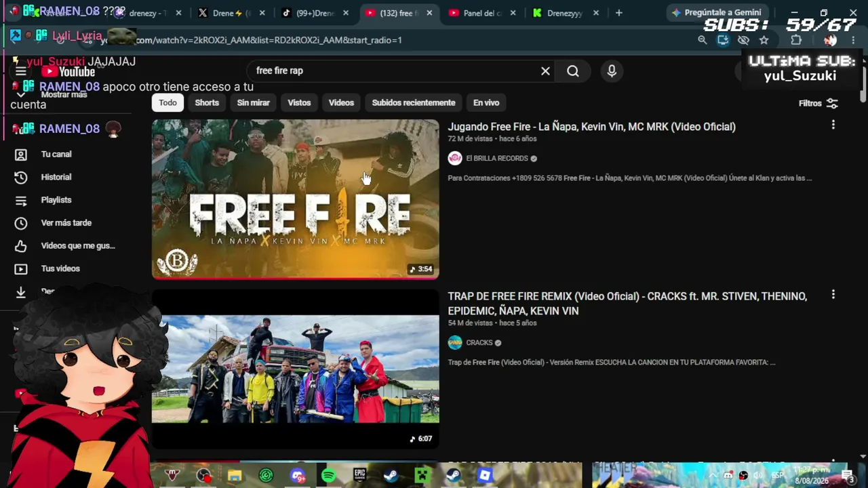Select the Vistos filter chip
The height and width of the screenshot is (488, 868).
299,103
